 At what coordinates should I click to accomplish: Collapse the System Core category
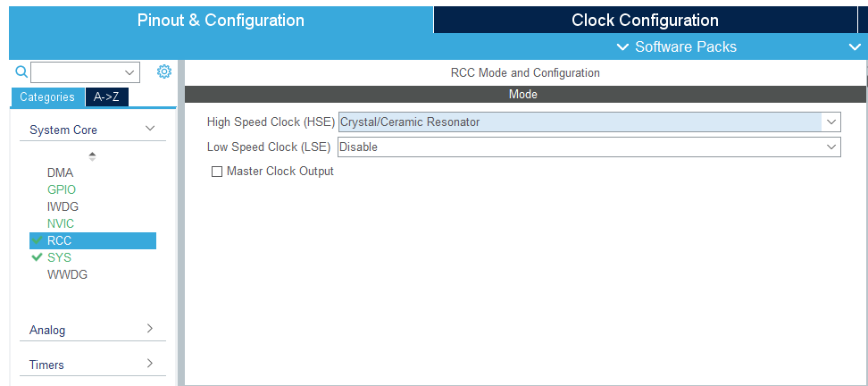pos(93,130)
